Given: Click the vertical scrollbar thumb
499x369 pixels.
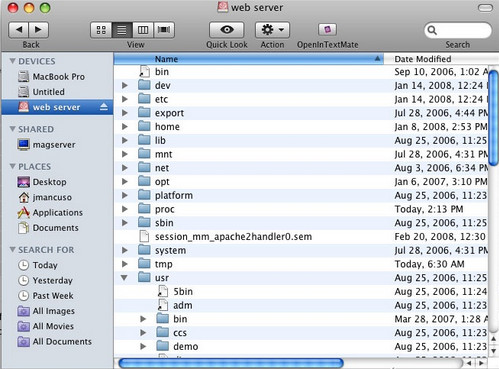Looking at the screenshot, I should coord(494,117).
